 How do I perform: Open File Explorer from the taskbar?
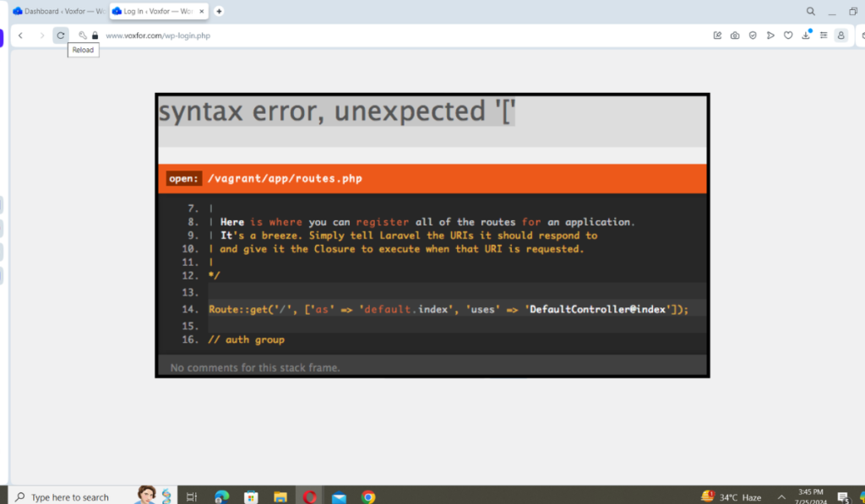click(280, 496)
